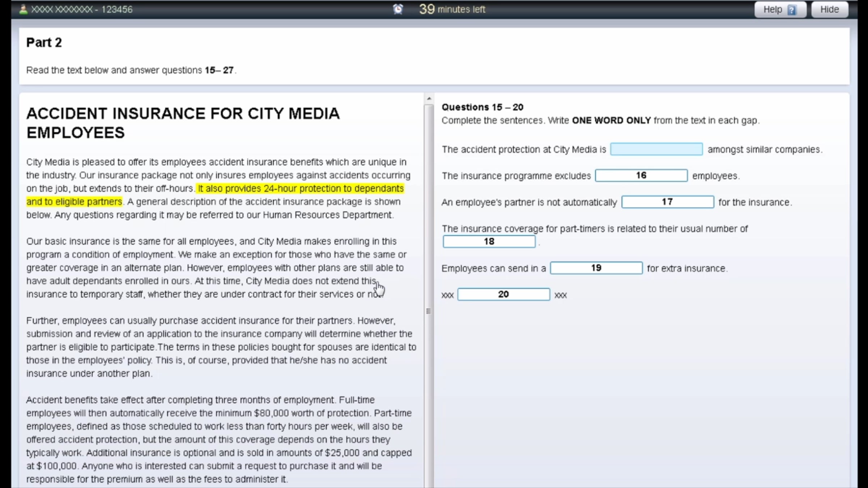
Task: Click the candidate name '123456' text
Action: coord(117,9)
